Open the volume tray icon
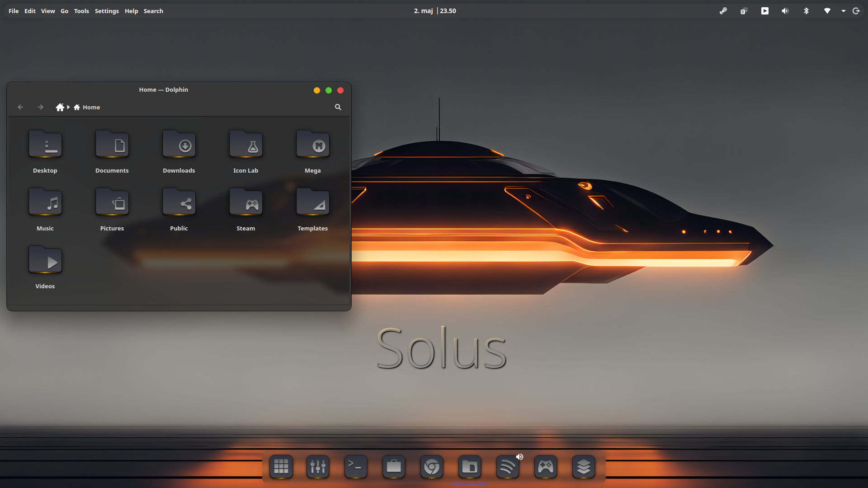Image resolution: width=868 pixels, height=488 pixels. pos(785,11)
